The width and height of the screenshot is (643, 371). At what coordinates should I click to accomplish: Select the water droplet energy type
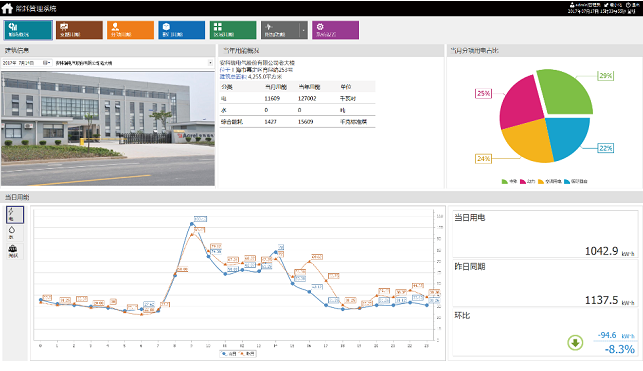tap(12, 232)
